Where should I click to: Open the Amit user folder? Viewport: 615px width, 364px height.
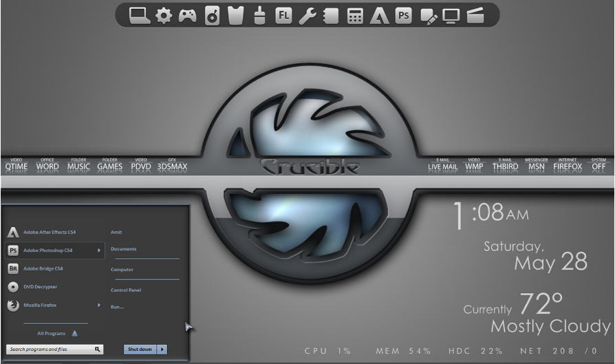[x=116, y=232]
